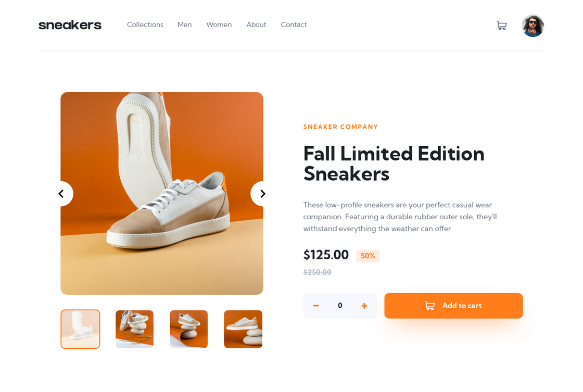Screen dimensions: 583x392
Task: Click the main sneaker product image
Action: click(x=162, y=193)
